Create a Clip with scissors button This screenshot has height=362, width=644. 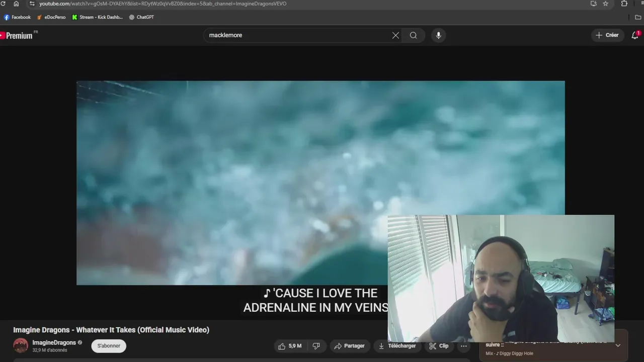(x=439, y=346)
